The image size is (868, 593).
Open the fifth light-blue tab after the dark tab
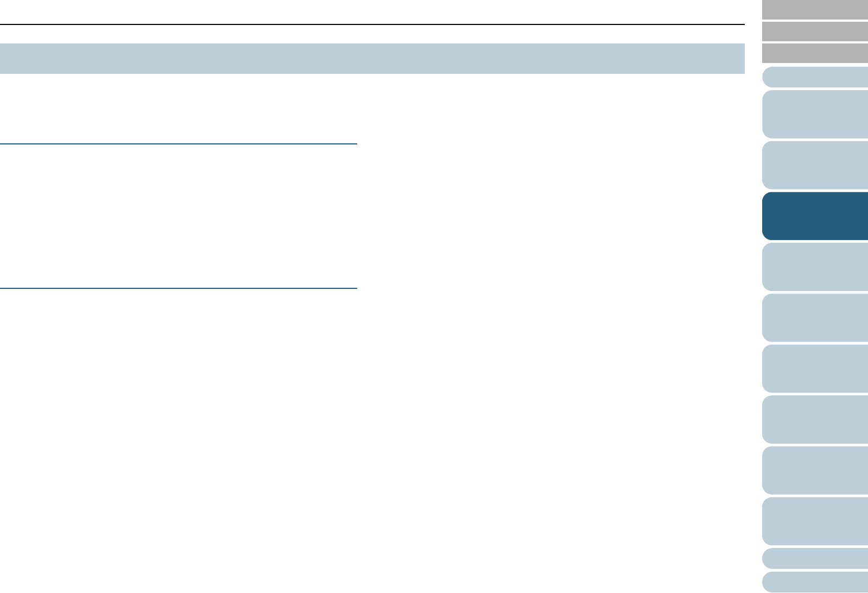pos(815,470)
